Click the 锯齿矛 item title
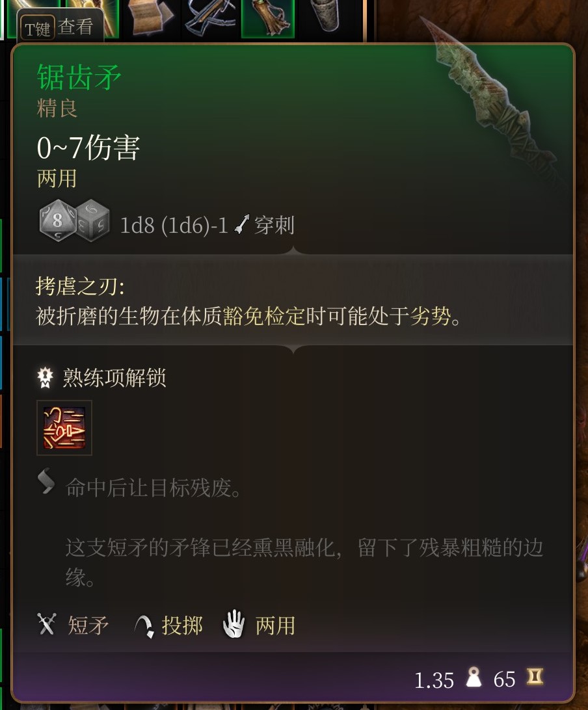588x710 pixels. pos(79,77)
